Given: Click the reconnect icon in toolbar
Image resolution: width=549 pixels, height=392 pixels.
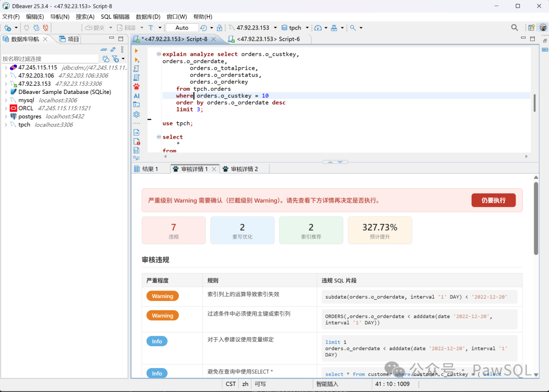Looking at the screenshot, I should (x=36, y=27).
